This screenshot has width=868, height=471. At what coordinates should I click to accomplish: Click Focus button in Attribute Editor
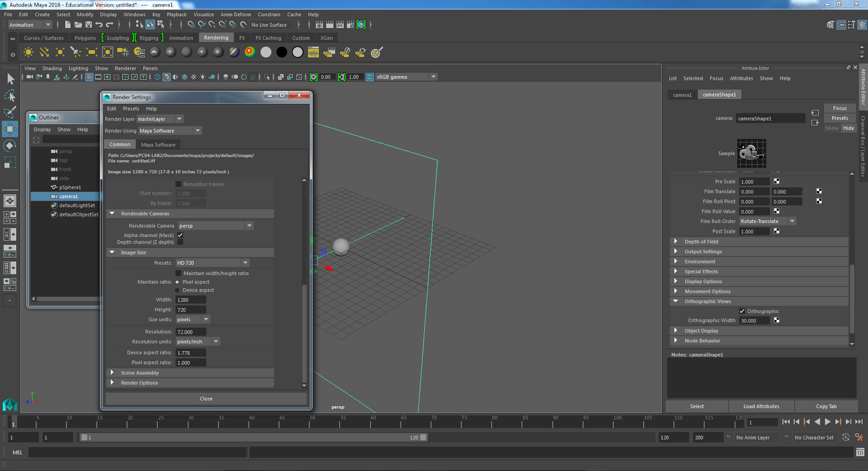pos(840,108)
